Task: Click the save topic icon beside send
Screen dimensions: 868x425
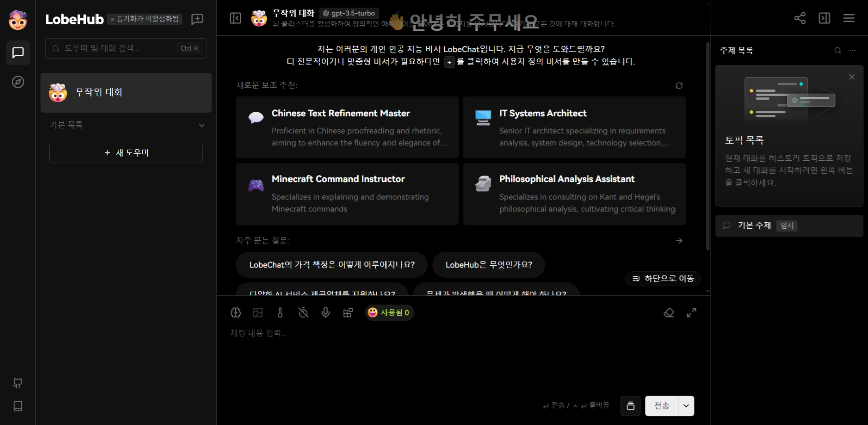Action: [x=630, y=406]
